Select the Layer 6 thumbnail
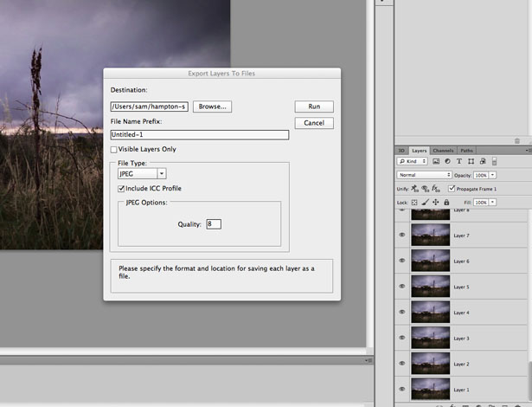This screenshot has height=407, width=532. 431,261
